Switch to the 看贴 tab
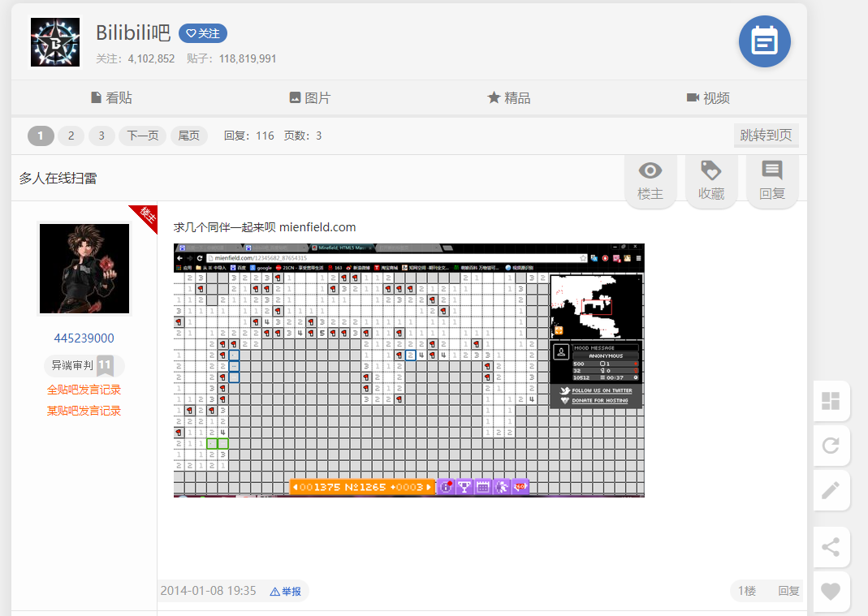Image resolution: width=868 pixels, height=616 pixels. pyautogui.click(x=111, y=98)
